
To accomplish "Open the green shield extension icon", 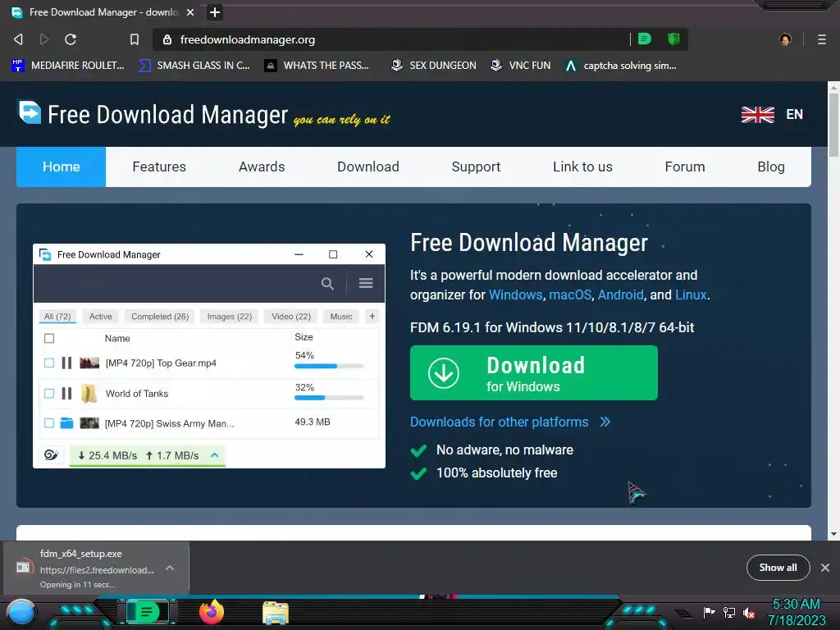I will [x=673, y=39].
